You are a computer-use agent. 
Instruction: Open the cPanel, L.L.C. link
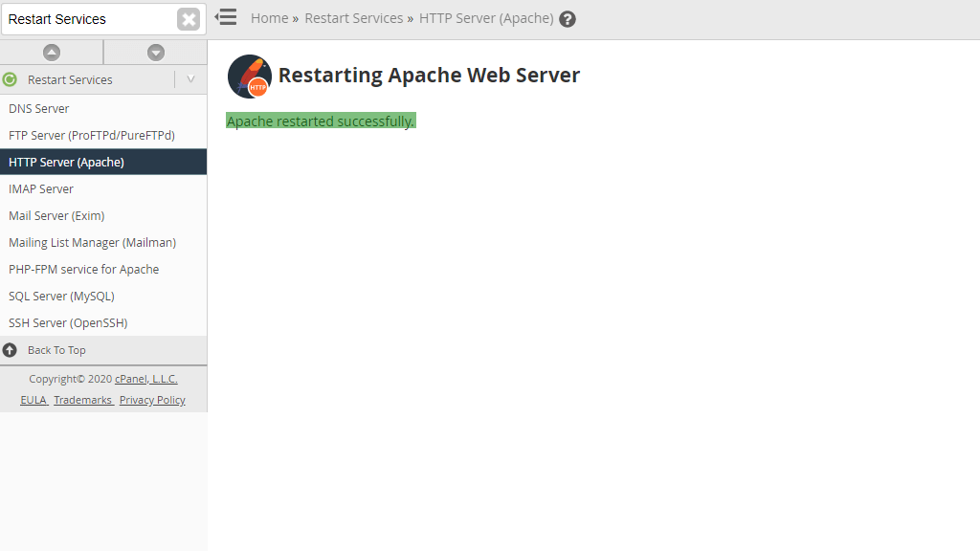146,379
